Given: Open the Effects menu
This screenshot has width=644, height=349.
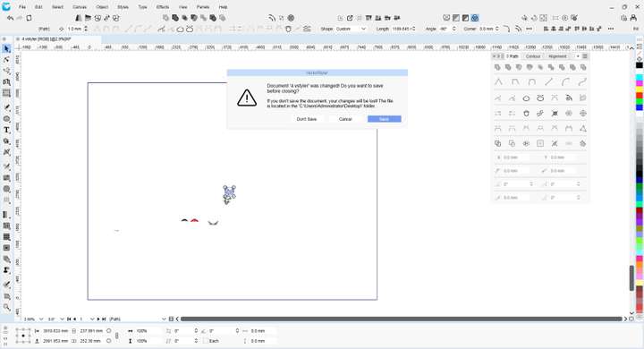Looking at the screenshot, I should [x=163, y=7].
